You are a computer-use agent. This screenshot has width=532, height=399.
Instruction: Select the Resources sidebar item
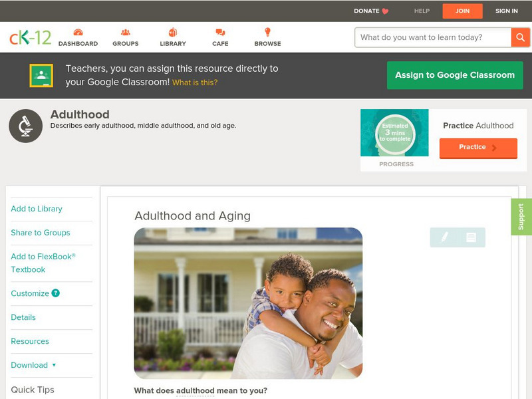pos(30,341)
